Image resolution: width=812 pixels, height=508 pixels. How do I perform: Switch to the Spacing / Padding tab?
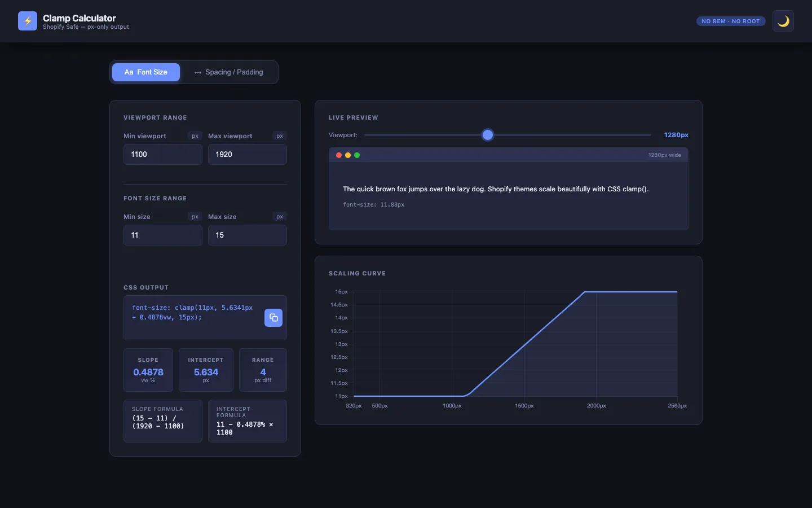(228, 72)
